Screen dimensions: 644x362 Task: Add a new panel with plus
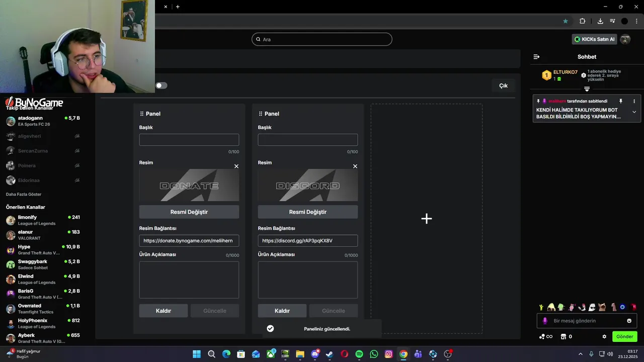[427, 219]
